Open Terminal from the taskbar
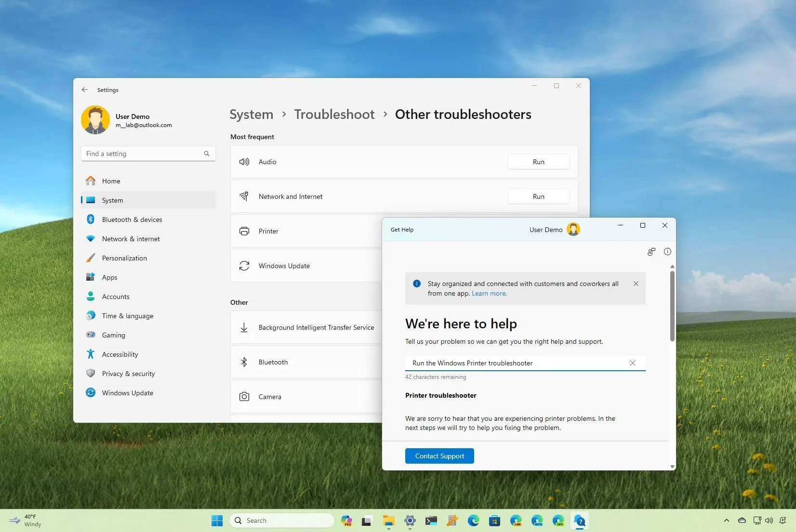This screenshot has width=796, height=532. pyautogui.click(x=431, y=520)
